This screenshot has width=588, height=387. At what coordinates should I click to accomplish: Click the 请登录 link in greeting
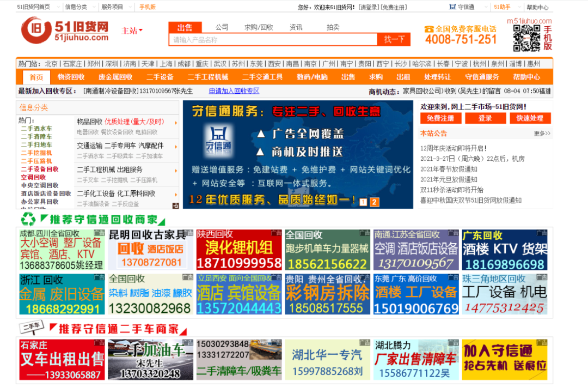coord(368,7)
